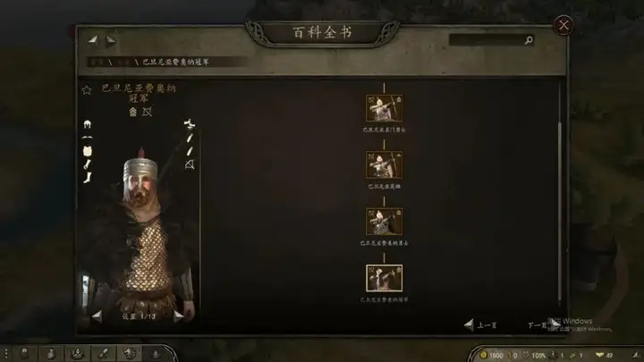Screen dimensions: 644x362
Task: Go back with the encyclopedia back arrow
Action: (x=93, y=40)
